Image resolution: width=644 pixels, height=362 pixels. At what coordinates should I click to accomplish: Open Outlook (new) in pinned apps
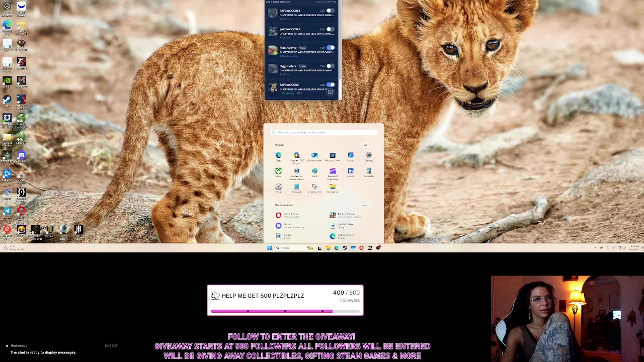click(314, 156)
